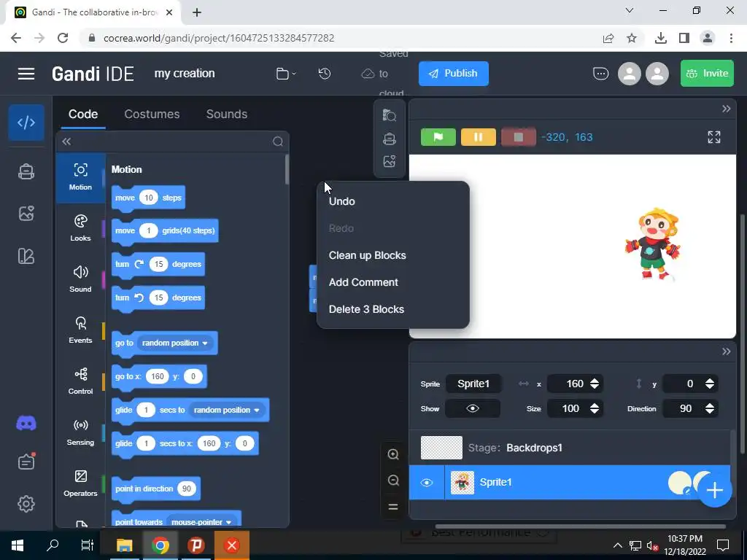Open the version history clock icon
Image resolution: width=747 pixels, height=560 pixels.
325,74
